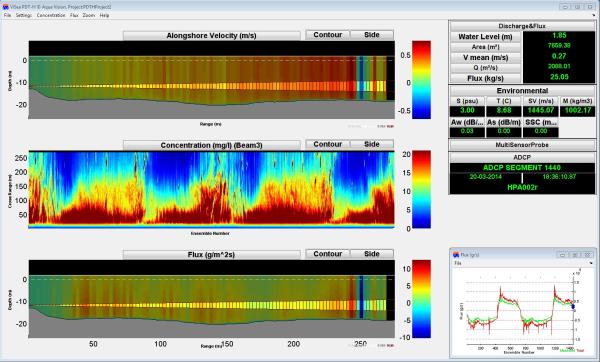The image size is (600, 362).
Task: Click the Environmental header button
Action: [522, 91]
